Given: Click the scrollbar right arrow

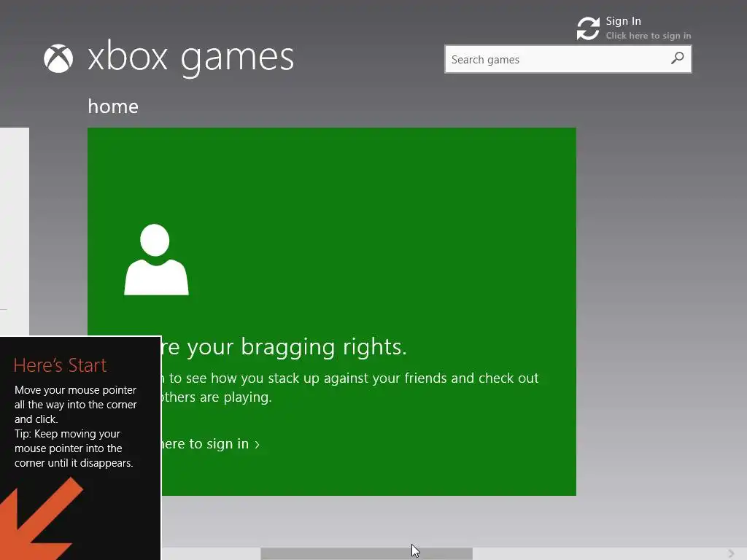Looking at the screenshot, I should [x=731, y=553].
